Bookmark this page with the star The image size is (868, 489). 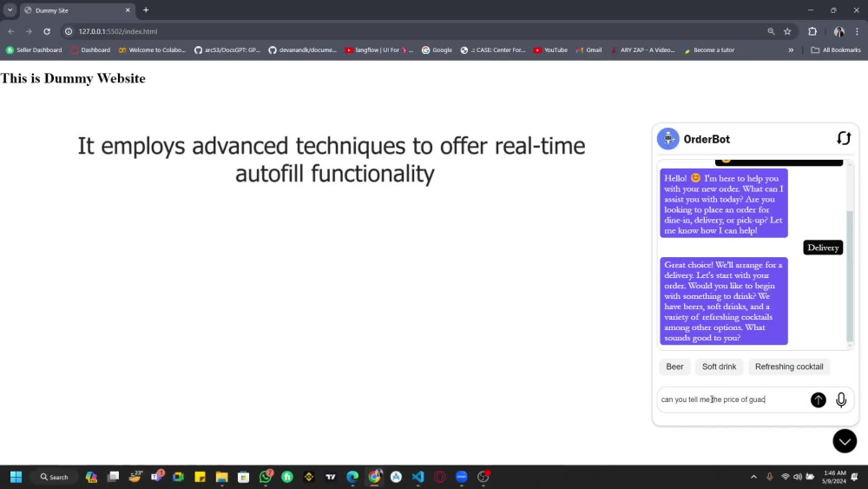click(787, 31)
